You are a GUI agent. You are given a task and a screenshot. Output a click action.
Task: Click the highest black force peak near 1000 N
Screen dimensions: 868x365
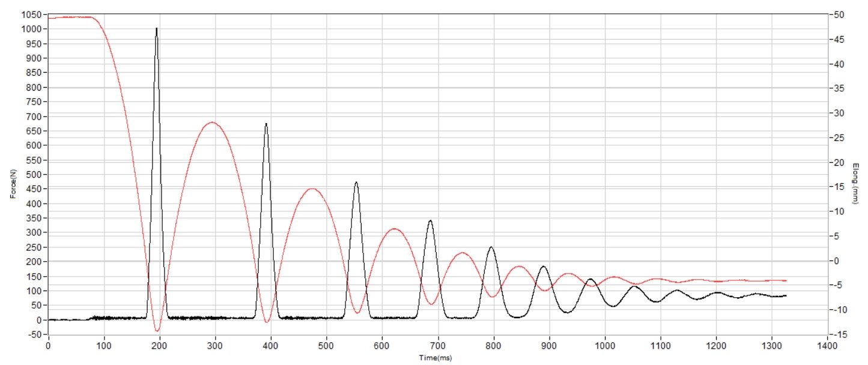157,28
